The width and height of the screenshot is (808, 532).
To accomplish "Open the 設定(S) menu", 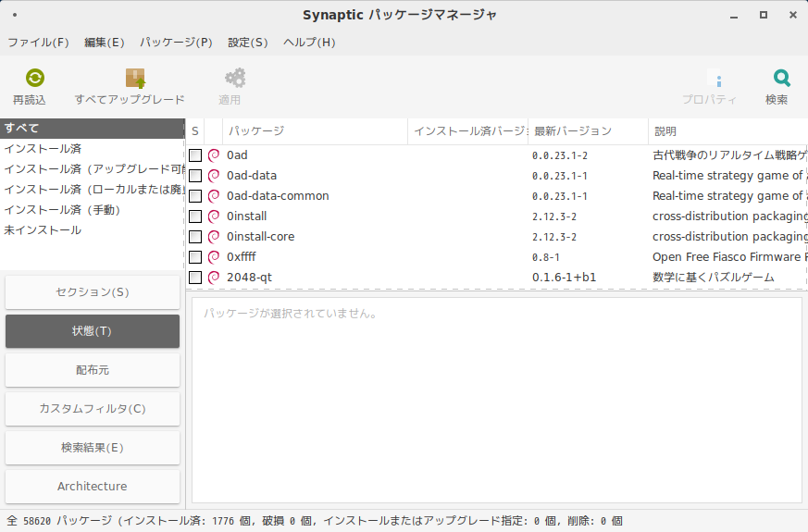I will 247,43.
